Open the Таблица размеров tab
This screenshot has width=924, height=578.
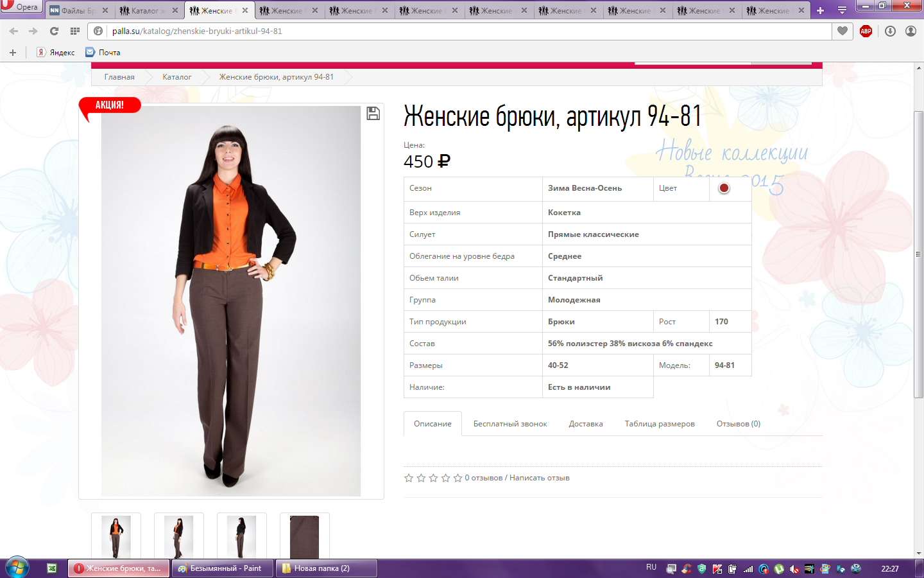click(660, 424)
